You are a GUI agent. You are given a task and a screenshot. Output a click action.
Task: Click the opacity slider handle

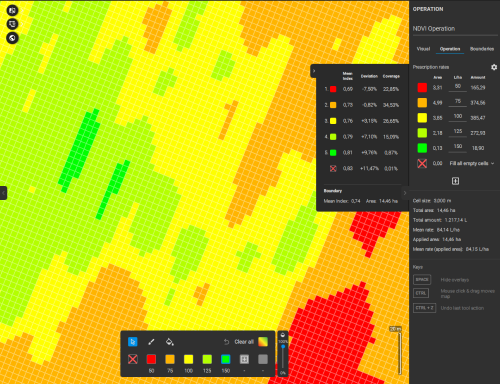coord(283,347)
